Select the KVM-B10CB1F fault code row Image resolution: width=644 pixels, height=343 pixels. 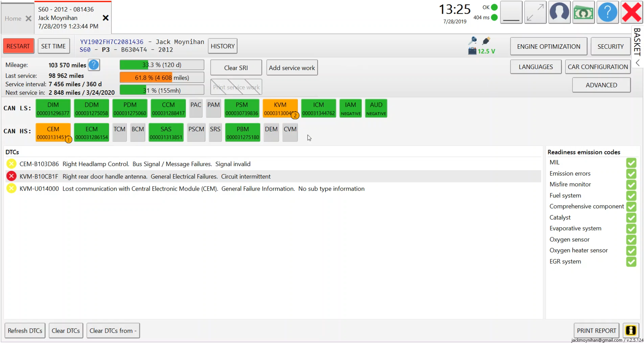(x=273, y=176)
